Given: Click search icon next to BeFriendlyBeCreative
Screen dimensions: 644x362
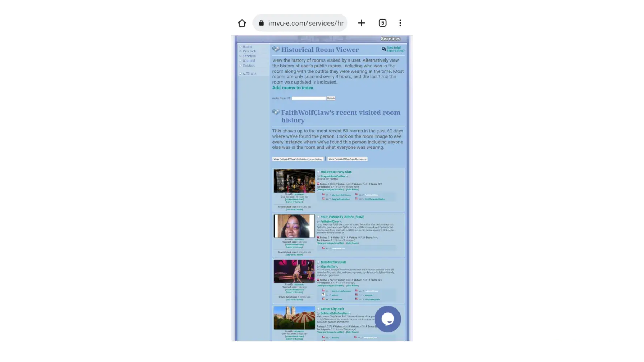Looking at the screenshot, I should tap(350, 313).
